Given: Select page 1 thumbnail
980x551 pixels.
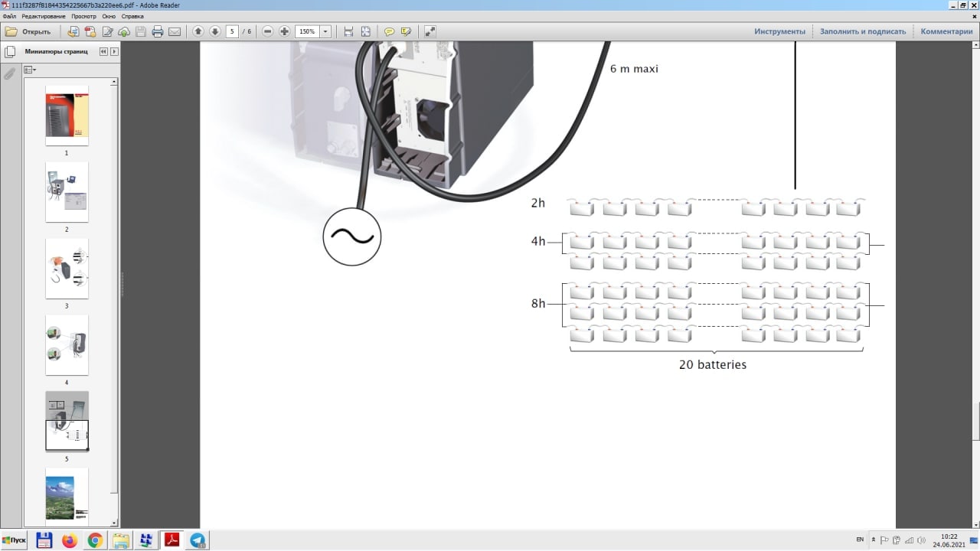Looking at the screenshot, I should [x=67, y=115].
